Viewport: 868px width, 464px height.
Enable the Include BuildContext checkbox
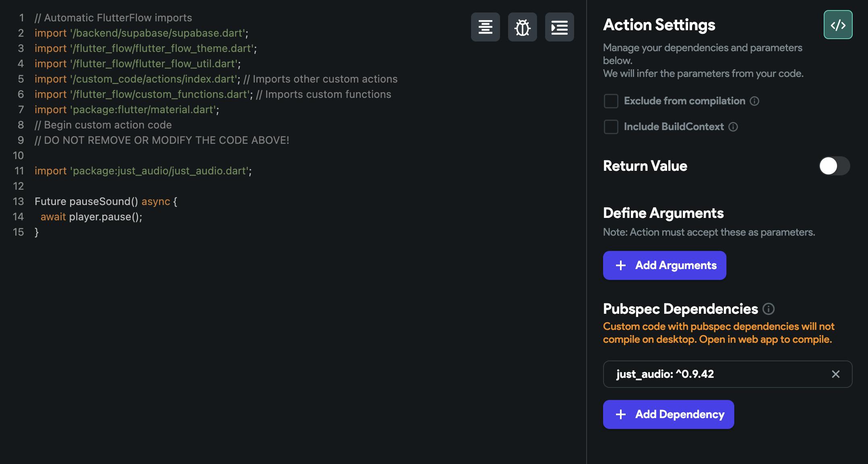point(611,127)
